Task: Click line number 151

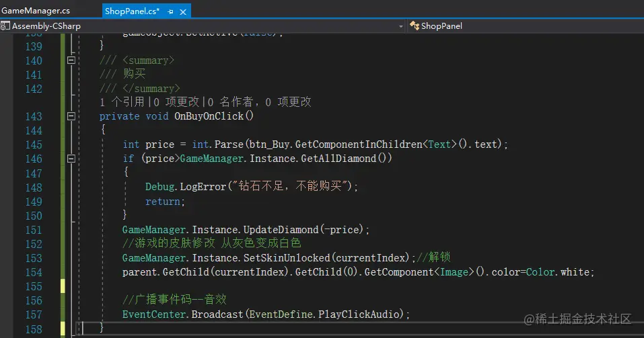Action: pos(34,230)
